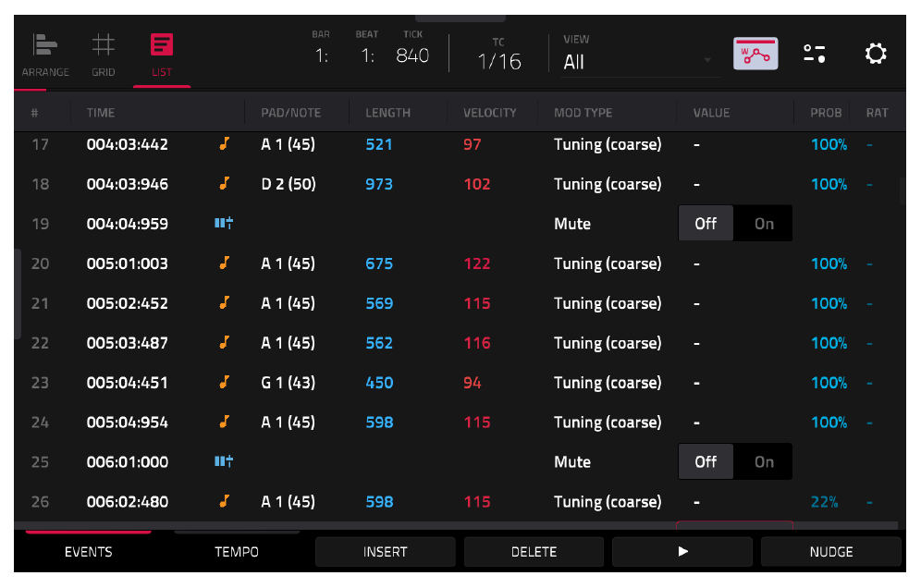Click note icon of event 21
The height and width of the screenshot is (588, 921).
tap(224, 303)
